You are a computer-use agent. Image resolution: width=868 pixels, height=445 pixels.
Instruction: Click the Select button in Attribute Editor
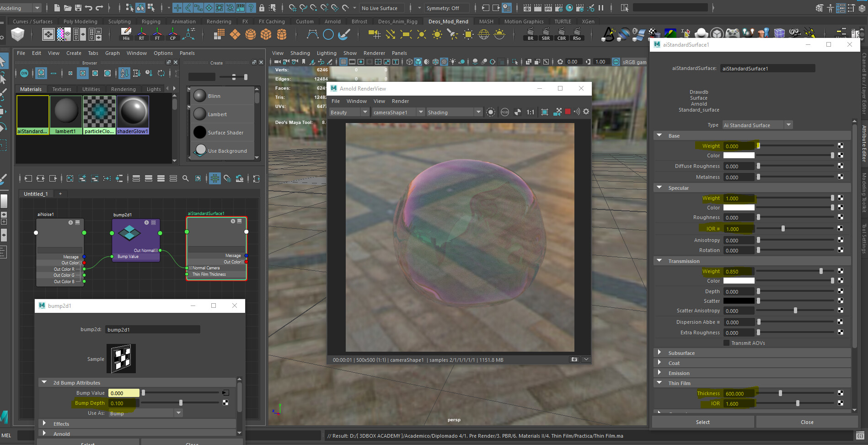703,422
